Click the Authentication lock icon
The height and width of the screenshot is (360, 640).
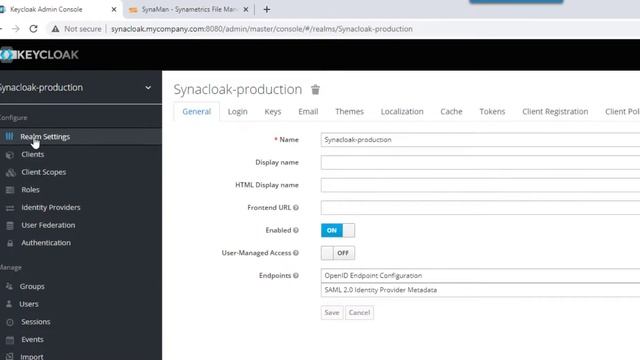(10, 243)
